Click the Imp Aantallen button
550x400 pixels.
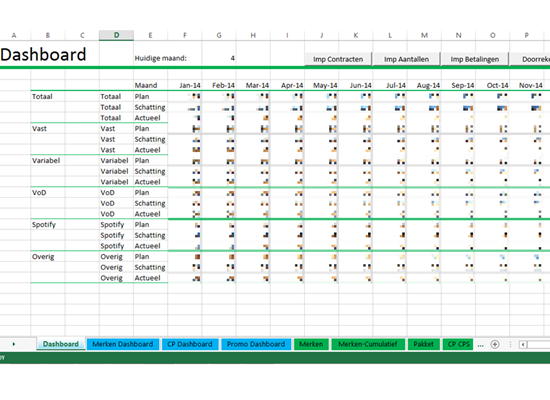(406, 59)
